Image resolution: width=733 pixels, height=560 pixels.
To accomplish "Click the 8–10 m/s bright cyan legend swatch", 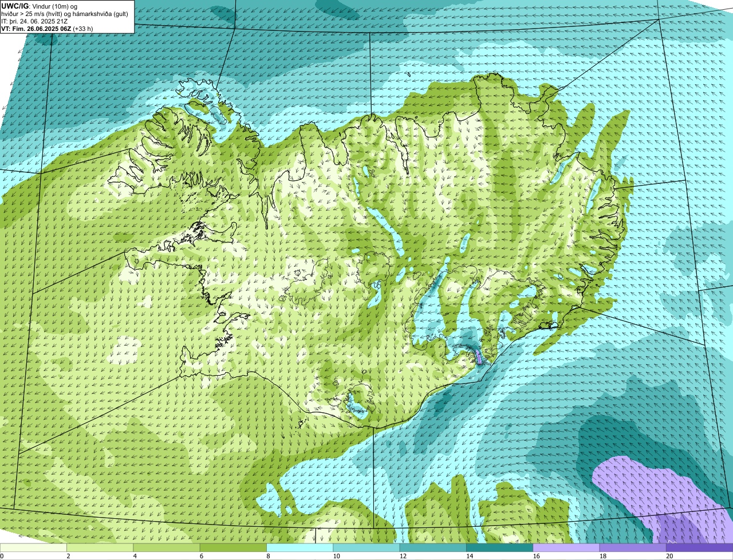I will pos(300,547).
